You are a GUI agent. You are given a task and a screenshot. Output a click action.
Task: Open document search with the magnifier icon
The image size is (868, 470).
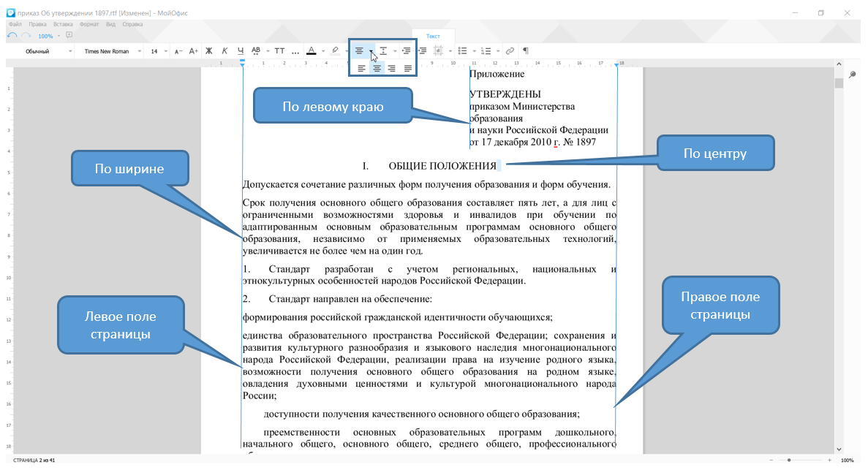pyautogui.click(x=851, y=74)
